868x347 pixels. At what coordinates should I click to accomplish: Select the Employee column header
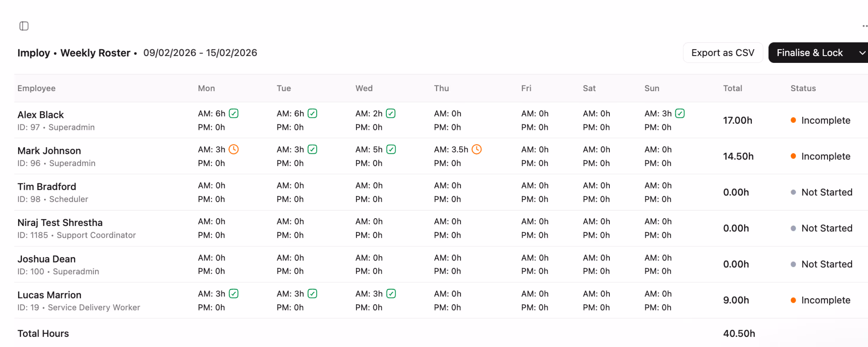pyautogui.click(x=36, y=88)
